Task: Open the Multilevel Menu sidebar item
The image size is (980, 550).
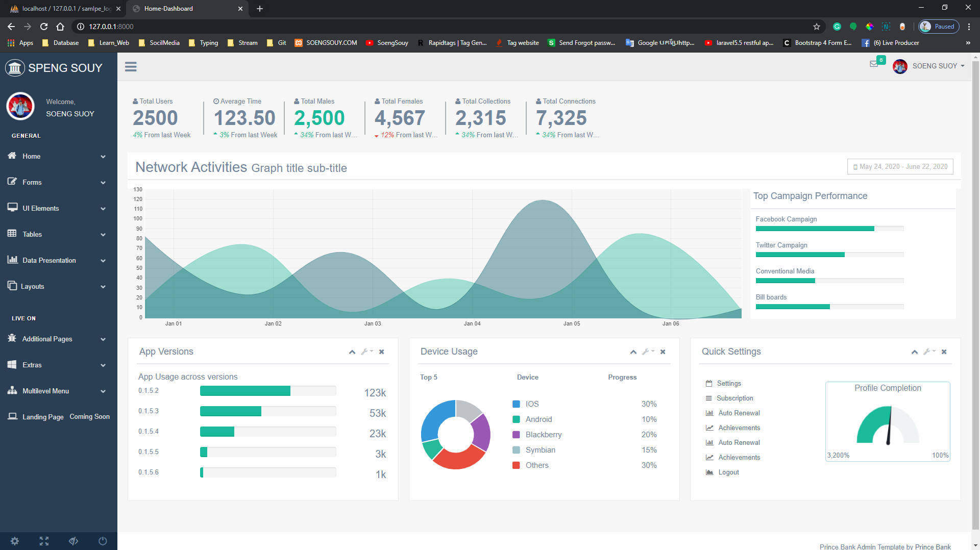Action: [45, 391]
